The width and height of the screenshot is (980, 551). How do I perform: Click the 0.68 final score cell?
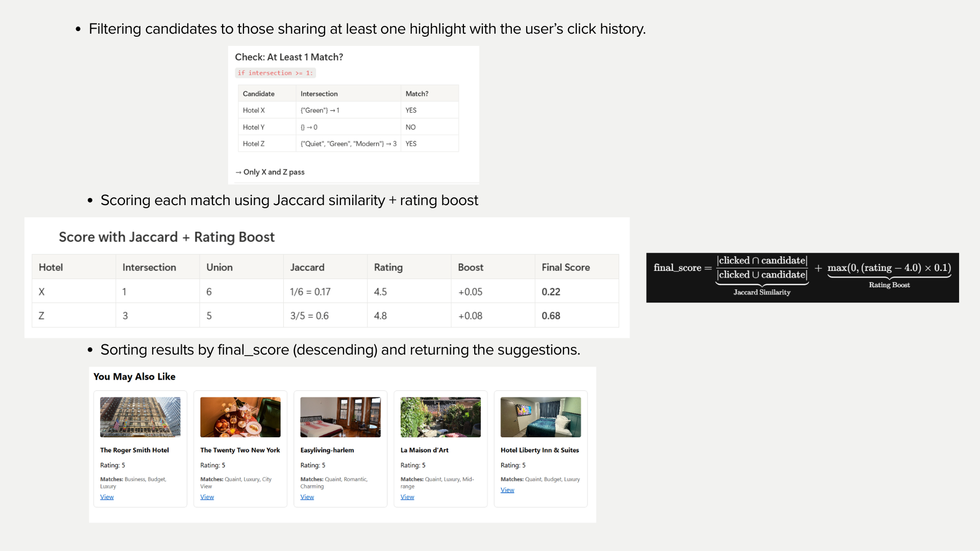point(551,316)
